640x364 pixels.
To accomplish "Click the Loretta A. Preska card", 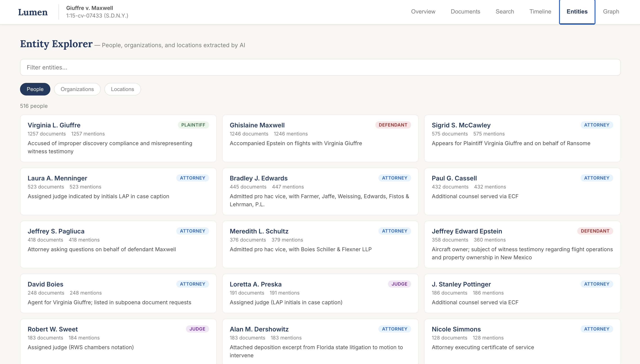I will [x=320, y=293].
